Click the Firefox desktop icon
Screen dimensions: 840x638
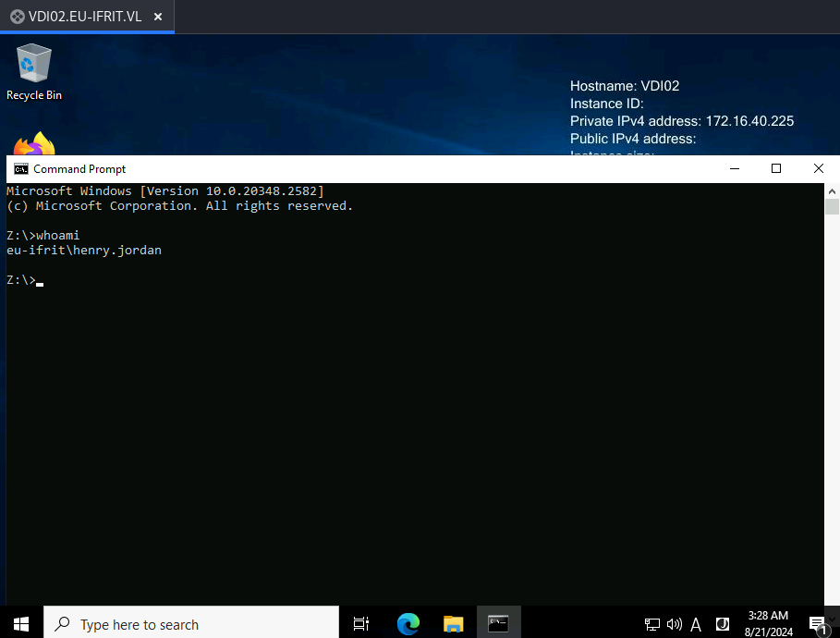pyautogui.click(x=34, y=143)
